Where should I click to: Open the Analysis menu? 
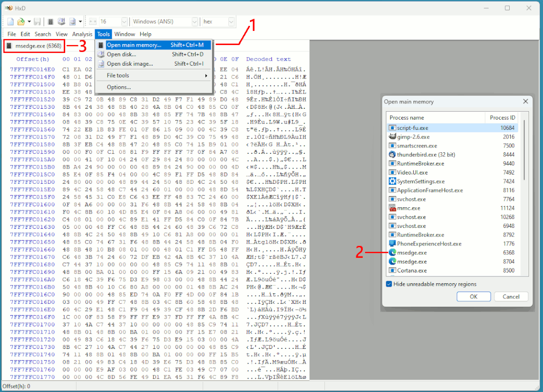(x=82, y=34)
